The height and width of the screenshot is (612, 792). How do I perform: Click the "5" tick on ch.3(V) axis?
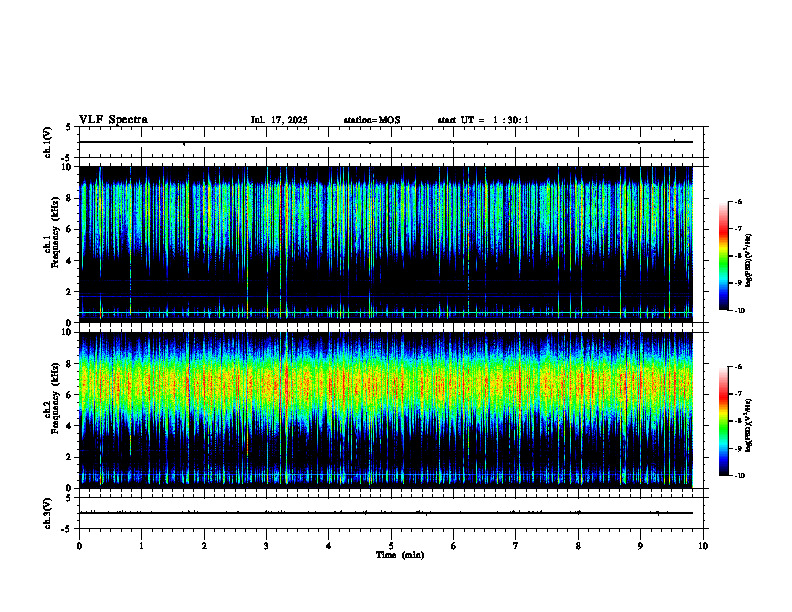pos(69,498)
